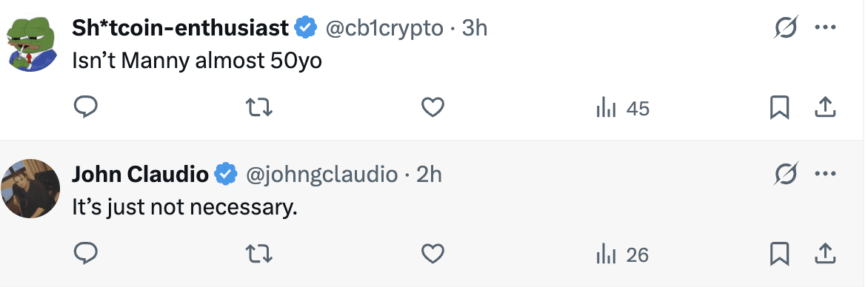View analytics showing 26 views

(x=622, y=255)
